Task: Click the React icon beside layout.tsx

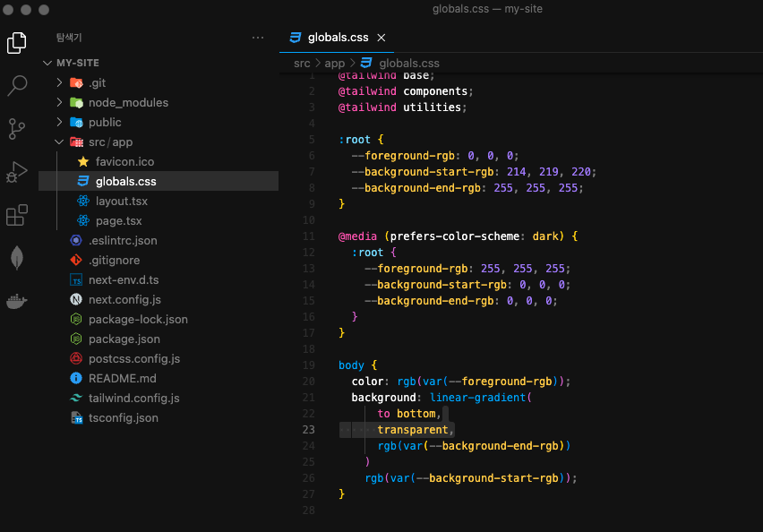Action: pyautogui.click(x=83, y=201)
